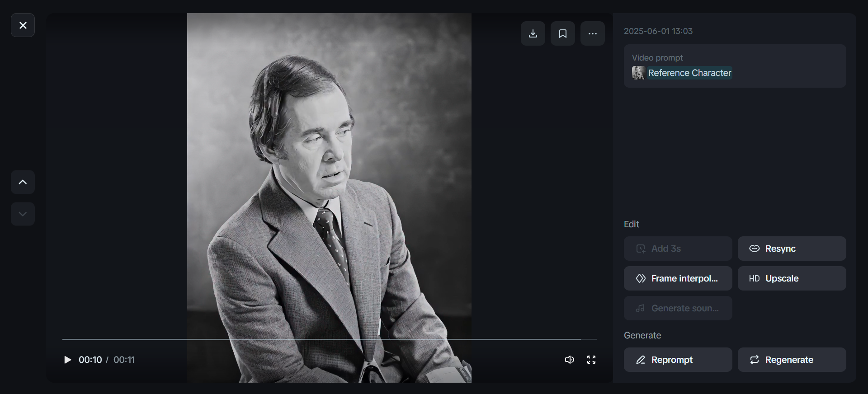
Task: Enter fullscreen mode
Action: 591,360
